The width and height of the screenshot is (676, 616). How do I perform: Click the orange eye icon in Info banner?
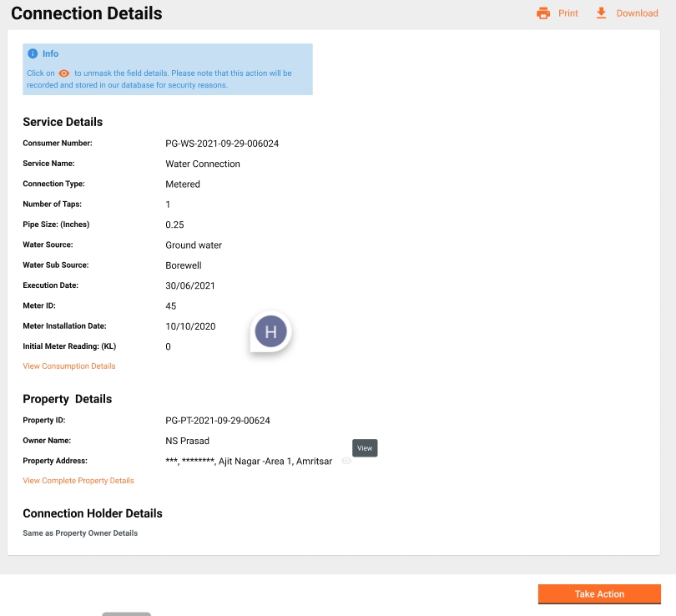coord(64,73)
